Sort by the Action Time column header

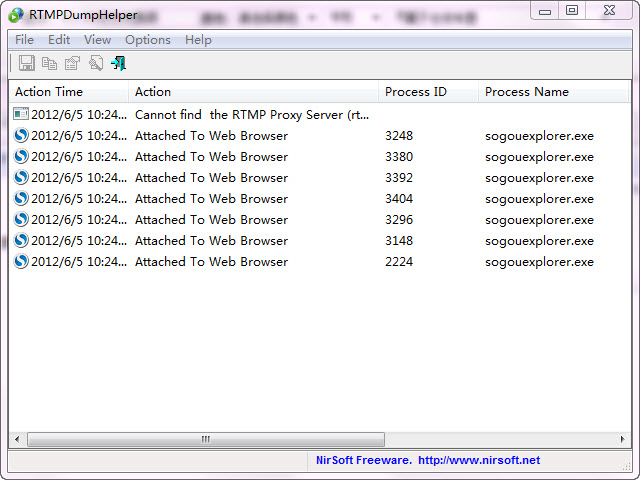click(x=68, y=92)
